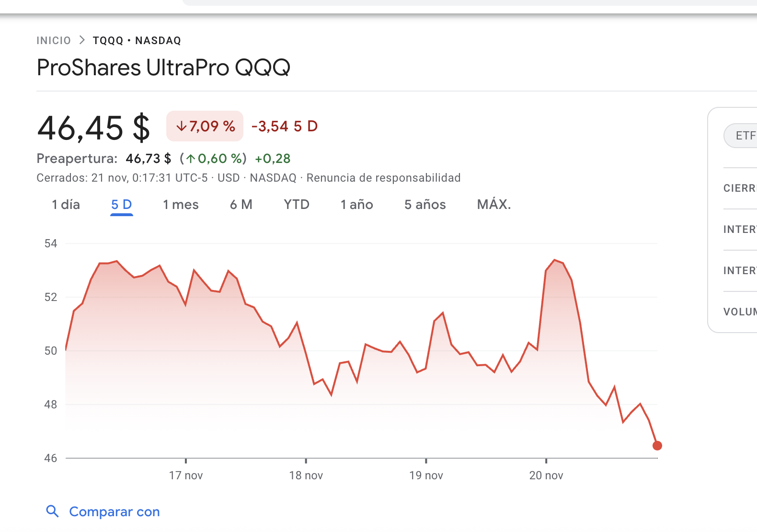The image size is (757, 532).
Task: Click the magnifier icon beside Comparar con
Action: (x=52, y=511)
